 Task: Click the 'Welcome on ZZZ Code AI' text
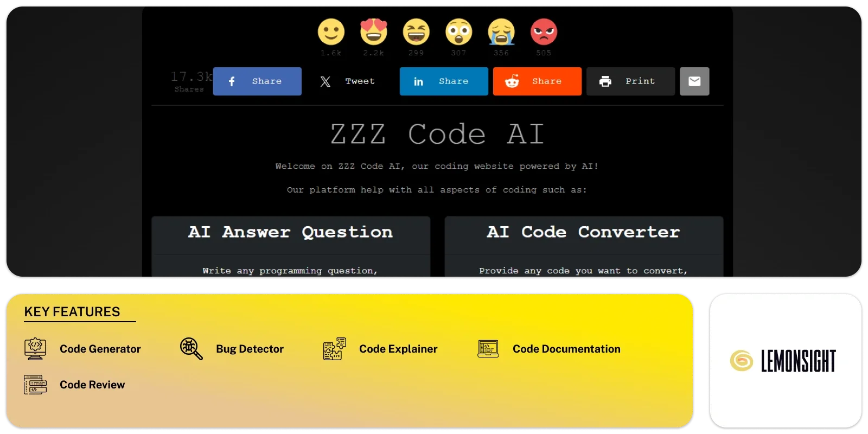tap(437, 166)
